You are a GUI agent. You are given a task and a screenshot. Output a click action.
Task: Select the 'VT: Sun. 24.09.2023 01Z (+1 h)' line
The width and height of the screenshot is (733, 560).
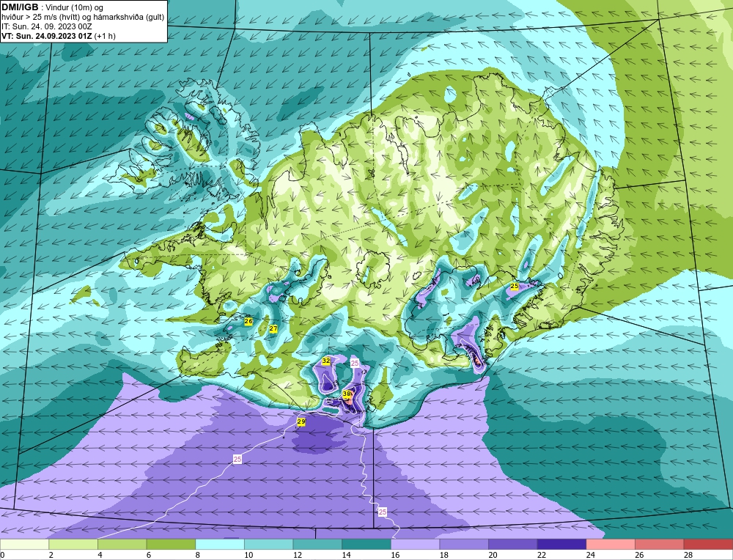59,35
